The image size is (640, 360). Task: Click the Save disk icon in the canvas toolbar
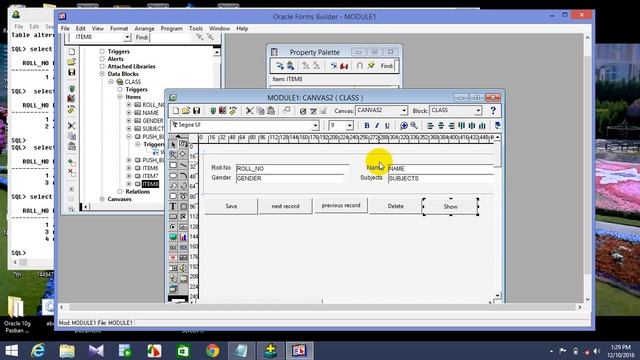click(x=196, y=111)
